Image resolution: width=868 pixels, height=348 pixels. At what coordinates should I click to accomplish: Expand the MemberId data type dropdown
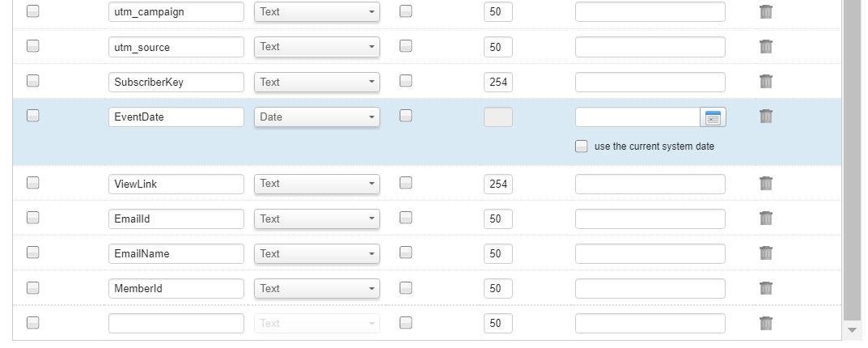(x=317, y=289)
